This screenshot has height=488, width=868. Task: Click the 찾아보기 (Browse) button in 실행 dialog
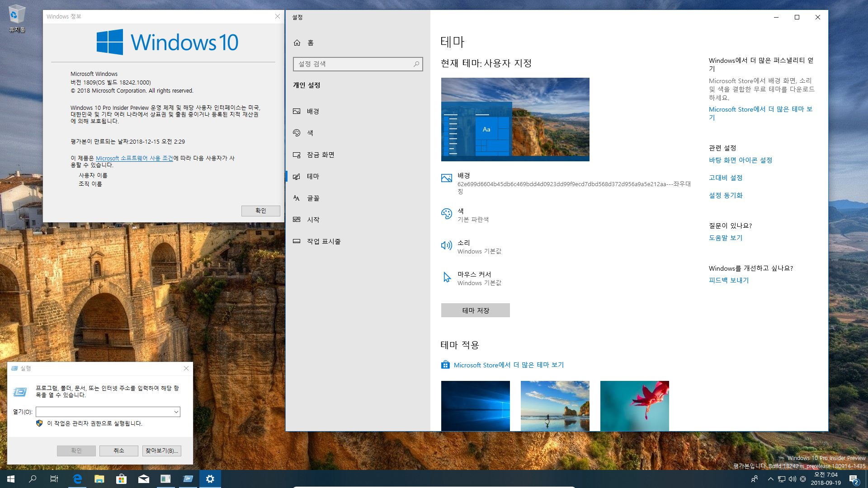(x=161, y=450)
